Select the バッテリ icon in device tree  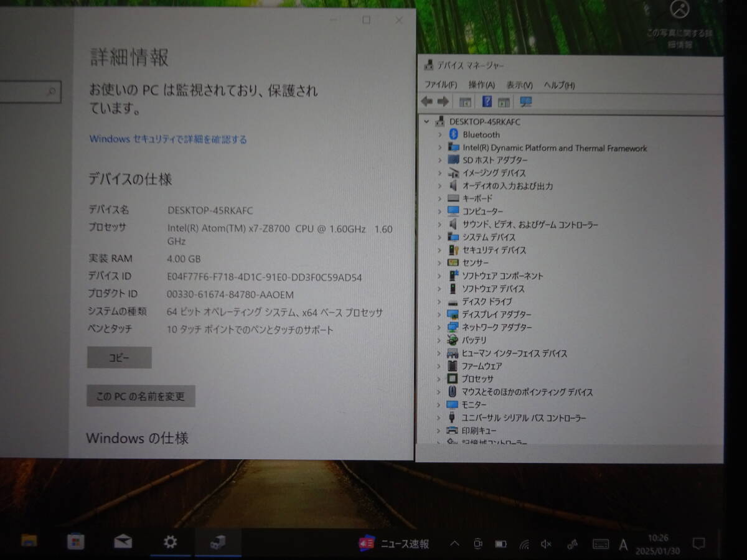(453, 340)
